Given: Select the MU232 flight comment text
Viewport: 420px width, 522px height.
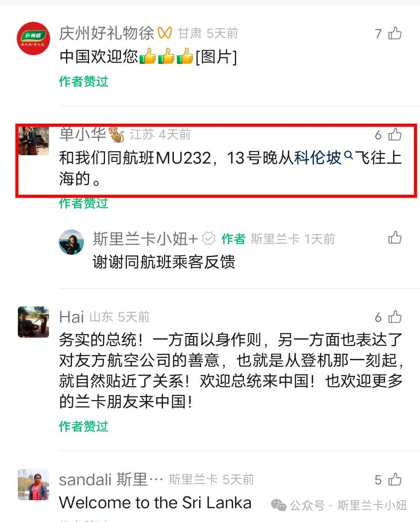Looking at the screenshot, I should 230,168.
